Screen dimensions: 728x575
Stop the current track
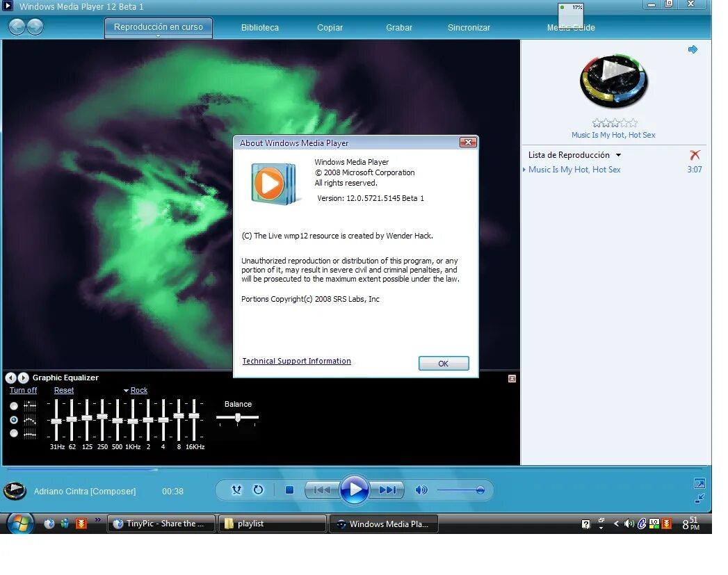click(x=289, y=490)
